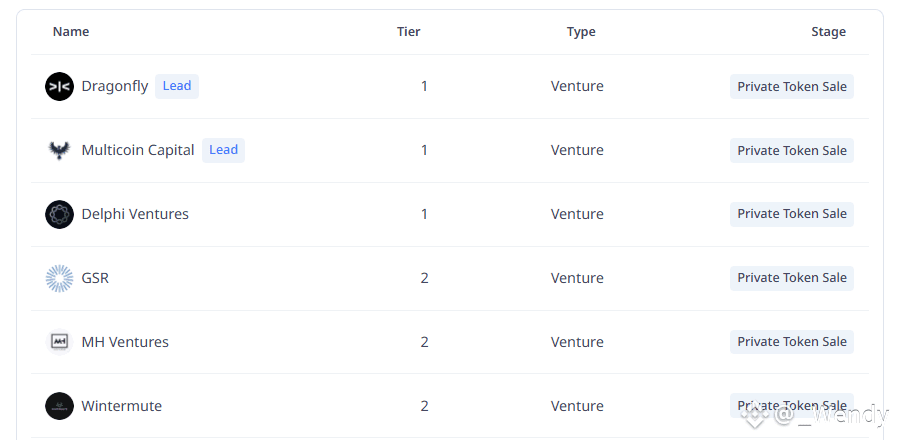This screenshot has width=897, height=440.
Task: Click the Delphi Ventures logo icon
Action: coord(60,214)
